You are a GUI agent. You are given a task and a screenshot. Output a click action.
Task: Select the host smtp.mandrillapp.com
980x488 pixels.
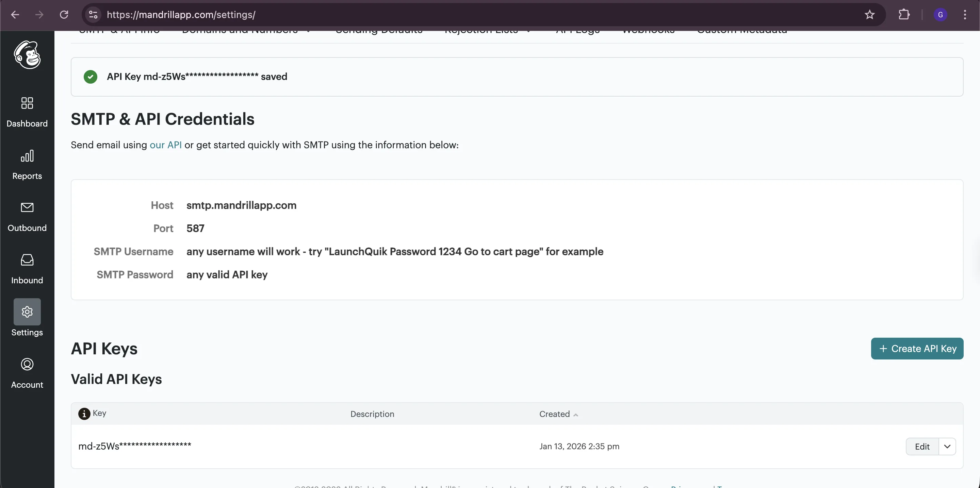[241, 205]
